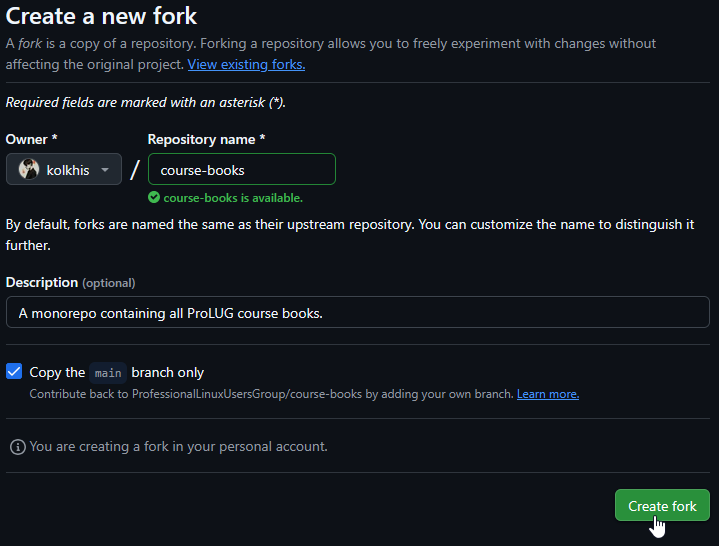
Task: Click into the Description text field
Action: click(358, 313)
